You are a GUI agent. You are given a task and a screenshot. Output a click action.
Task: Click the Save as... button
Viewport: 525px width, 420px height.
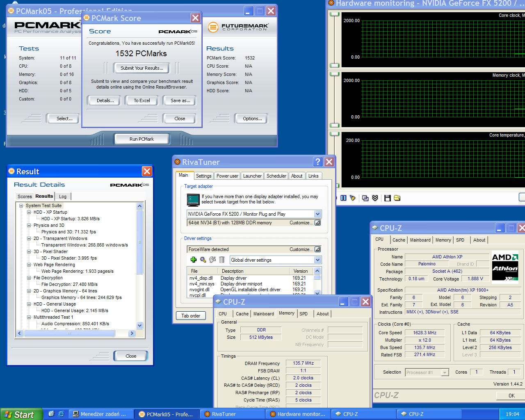[x=180, y=100]
